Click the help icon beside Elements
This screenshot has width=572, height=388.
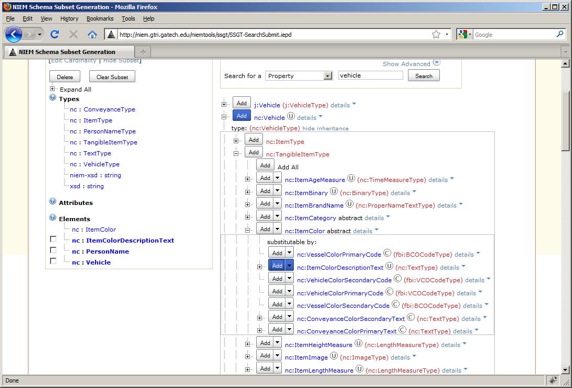coord(53,218)
